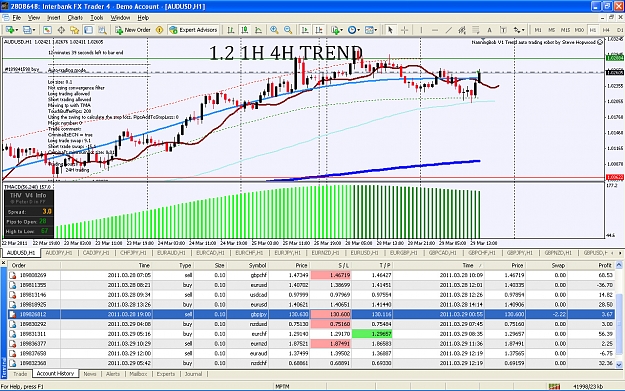Select the text label tool (boxed T)

pyautogui.click(x=503, y=30)
